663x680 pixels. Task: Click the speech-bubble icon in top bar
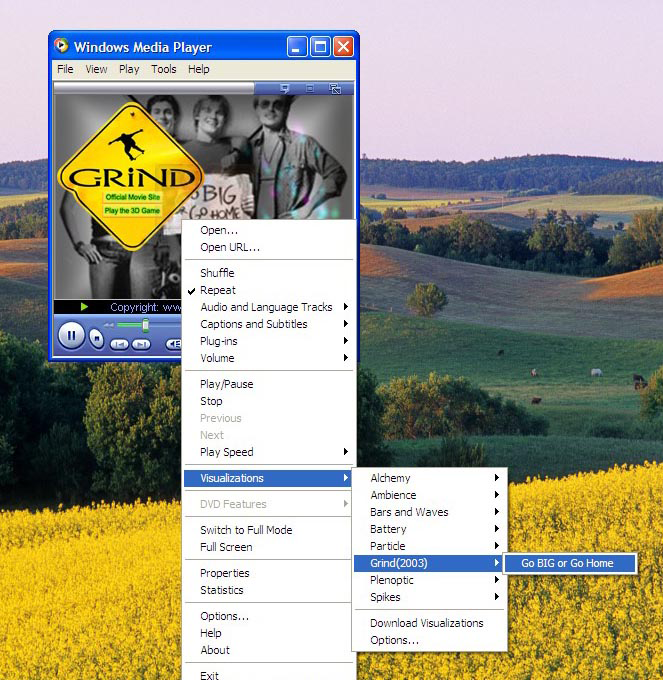(284, 88)
